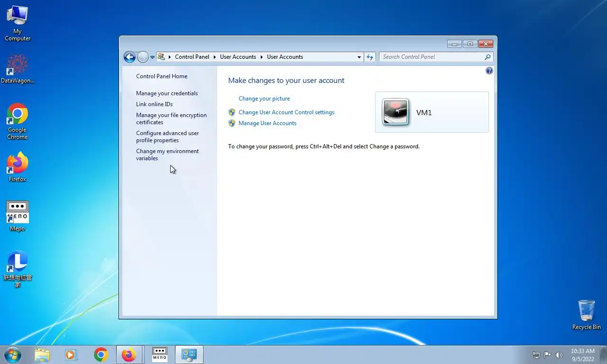Open the DataWagon desktop shortcut
The image size is (607, 364).
click(x=18, y=69)
